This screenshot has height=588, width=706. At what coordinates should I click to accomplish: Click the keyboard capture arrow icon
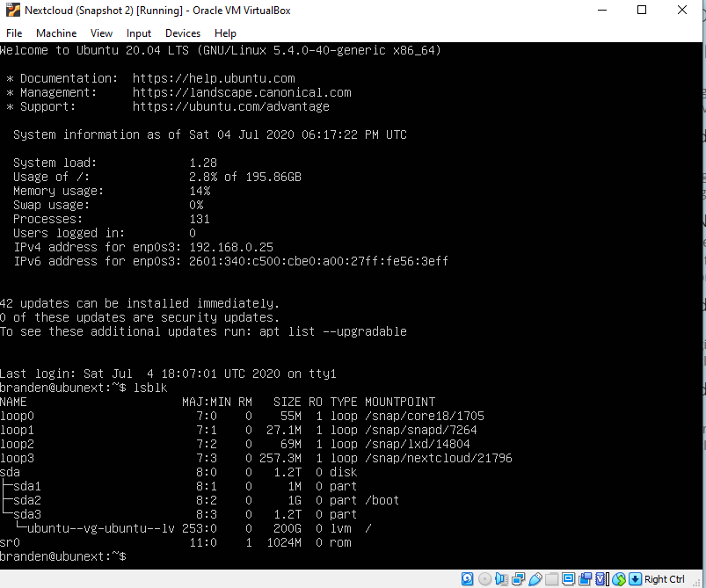tap(635, 579)
